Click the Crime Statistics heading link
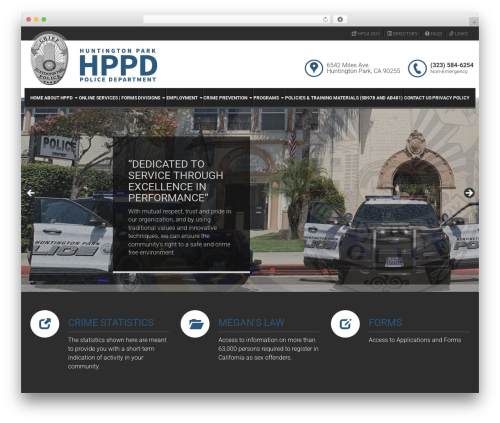500x423 pixels. 111,323
